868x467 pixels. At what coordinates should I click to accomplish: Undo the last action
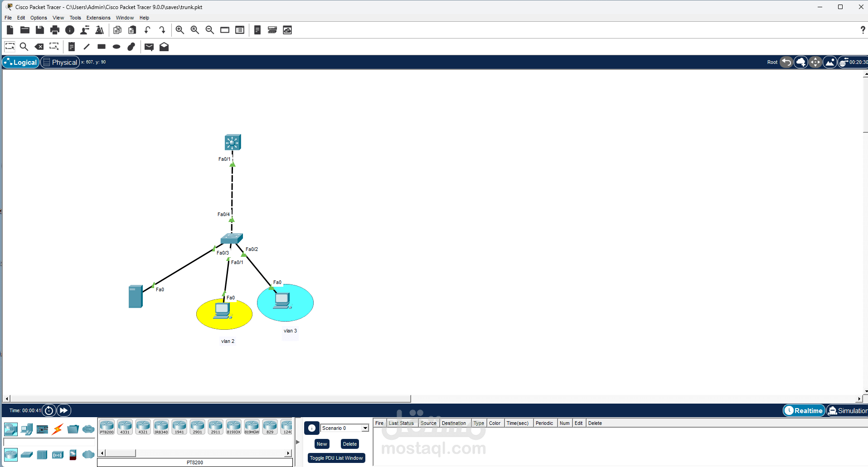(x=147, y=30)
